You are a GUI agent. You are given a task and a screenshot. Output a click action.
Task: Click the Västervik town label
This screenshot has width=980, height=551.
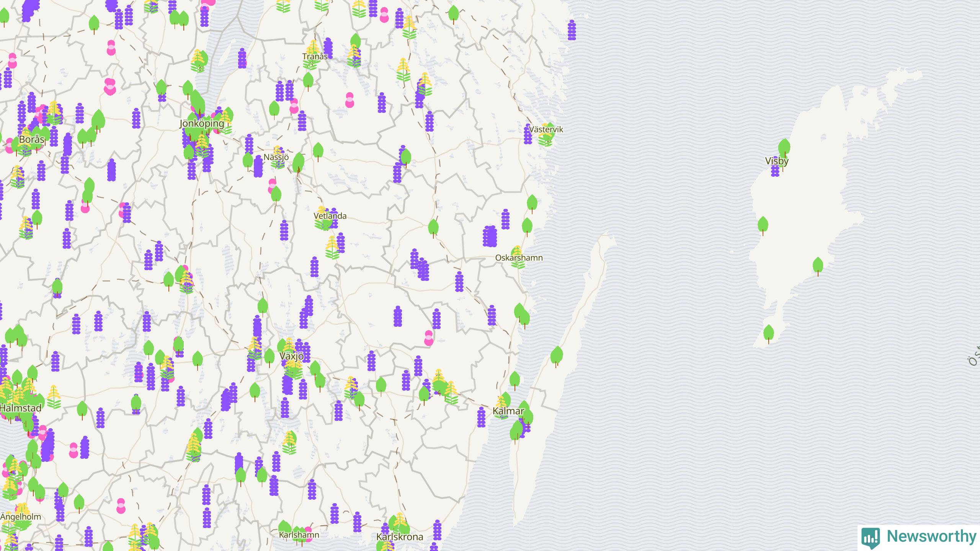pyautogui.click(x=546, y=130)
